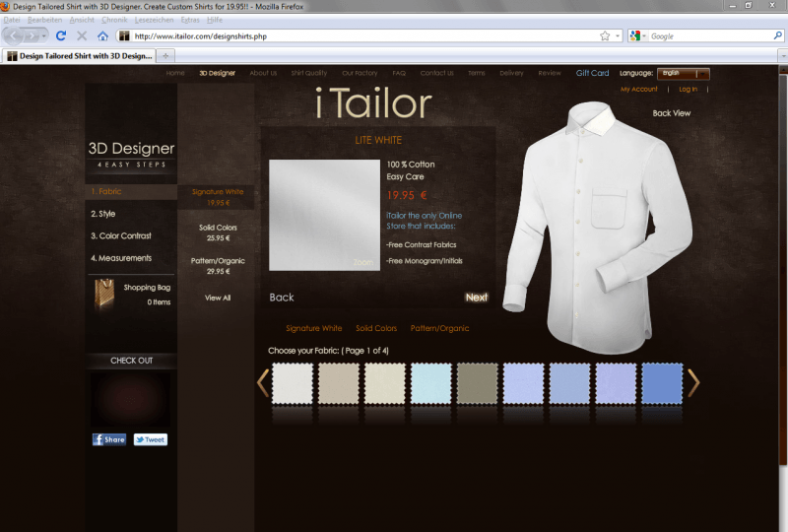The height and width of the screenshot is (532, 788).
Task: Open address bar history dropdown arrow
Action: point(618,35)
